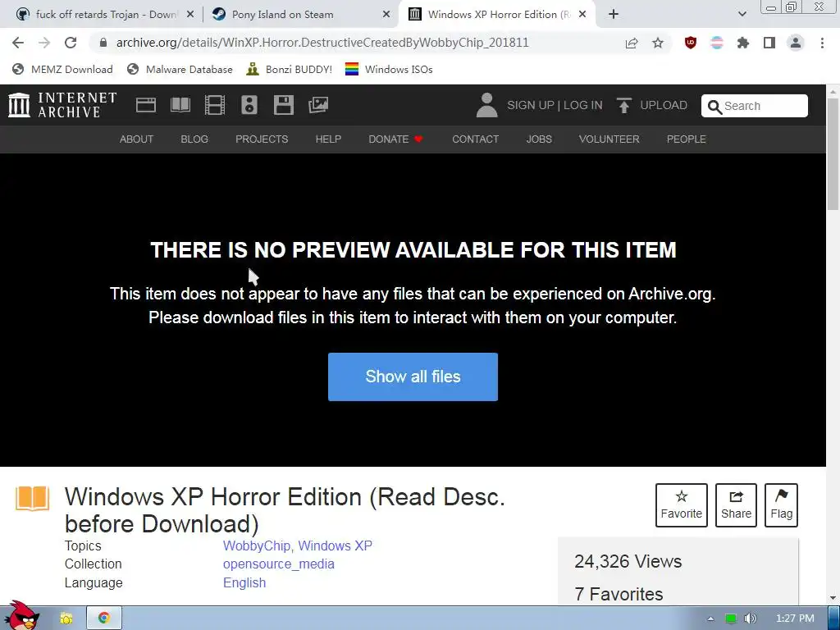Open the Chrome three-dot menu

[822, 43]
